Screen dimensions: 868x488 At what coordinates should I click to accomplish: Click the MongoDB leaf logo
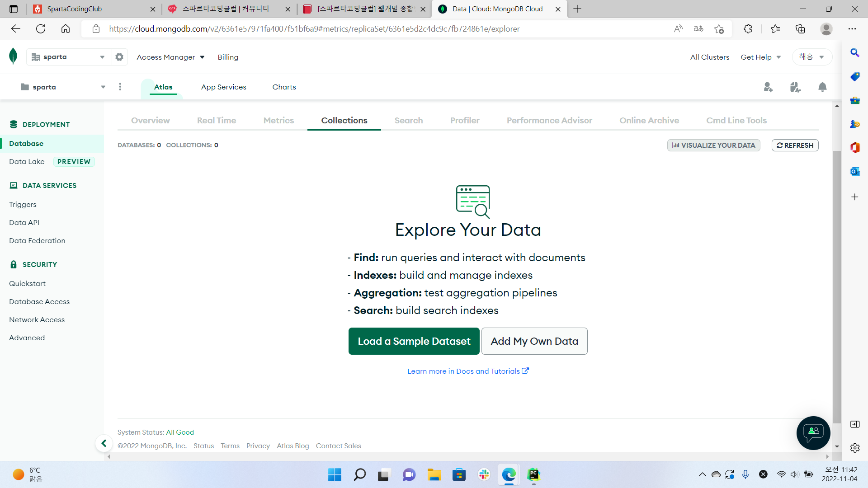click(13, 56)
